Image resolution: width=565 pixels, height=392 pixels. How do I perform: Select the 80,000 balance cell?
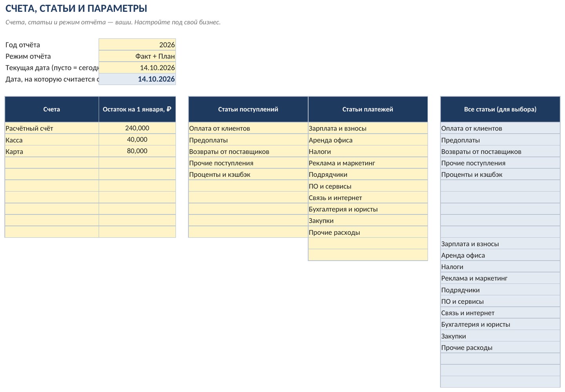[x=137, y=151]
